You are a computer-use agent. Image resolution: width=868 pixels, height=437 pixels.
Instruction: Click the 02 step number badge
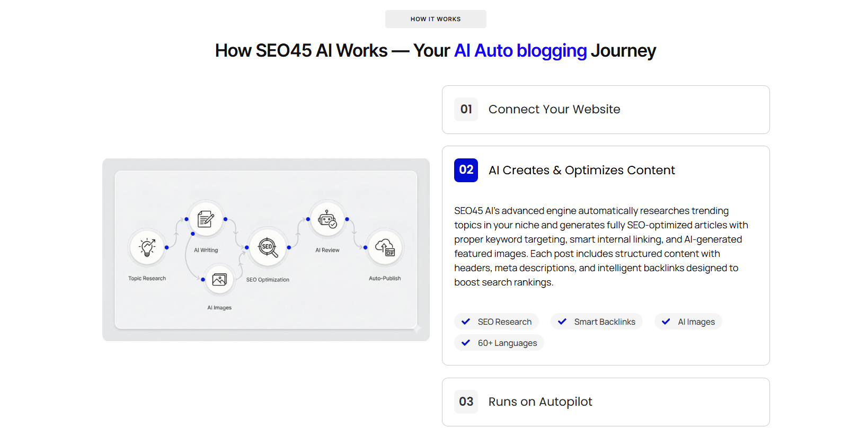pyautogui.click(x=466, y=170)
